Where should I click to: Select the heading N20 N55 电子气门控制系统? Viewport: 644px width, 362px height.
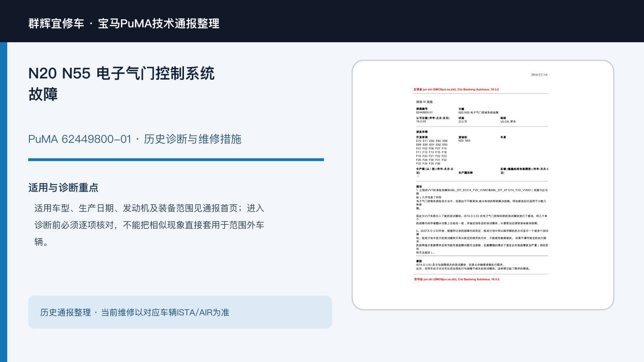(121, 73)
